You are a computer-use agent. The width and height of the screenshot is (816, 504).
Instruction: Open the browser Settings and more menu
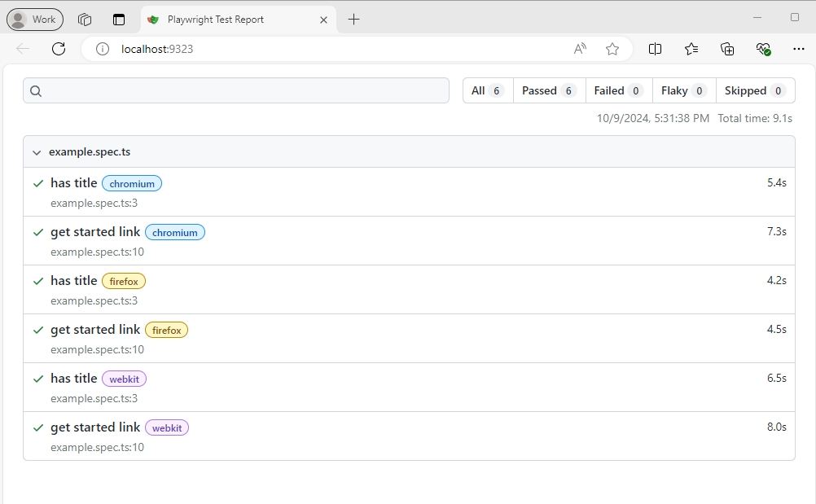798,49
